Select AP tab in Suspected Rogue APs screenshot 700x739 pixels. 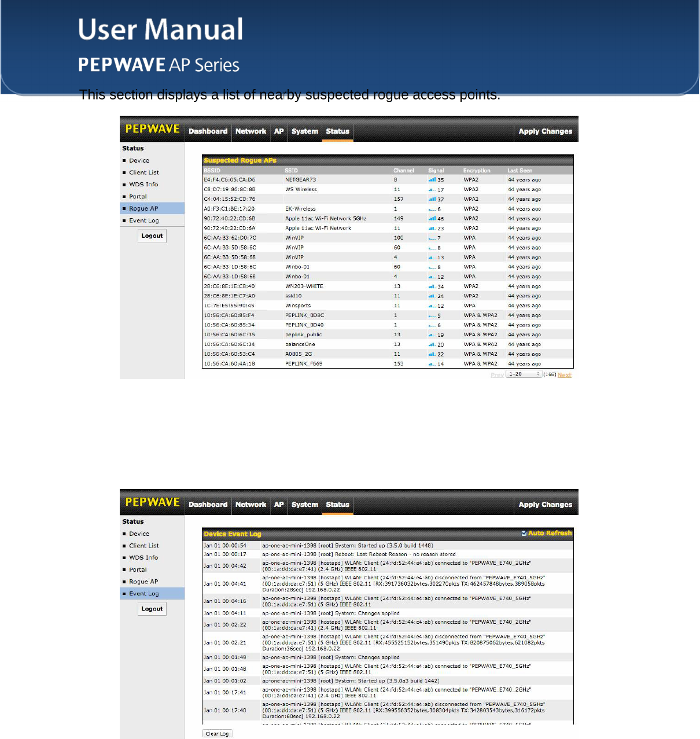coord(279,131)
